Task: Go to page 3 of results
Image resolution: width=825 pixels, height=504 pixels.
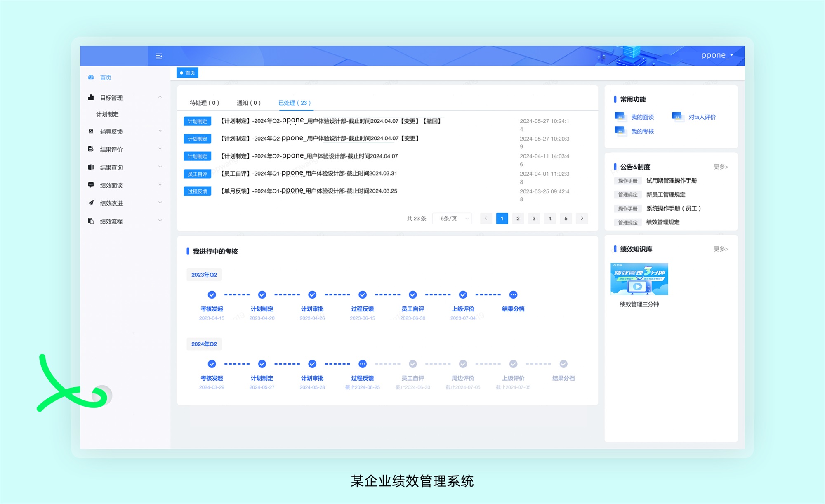Action: point(534,218)
